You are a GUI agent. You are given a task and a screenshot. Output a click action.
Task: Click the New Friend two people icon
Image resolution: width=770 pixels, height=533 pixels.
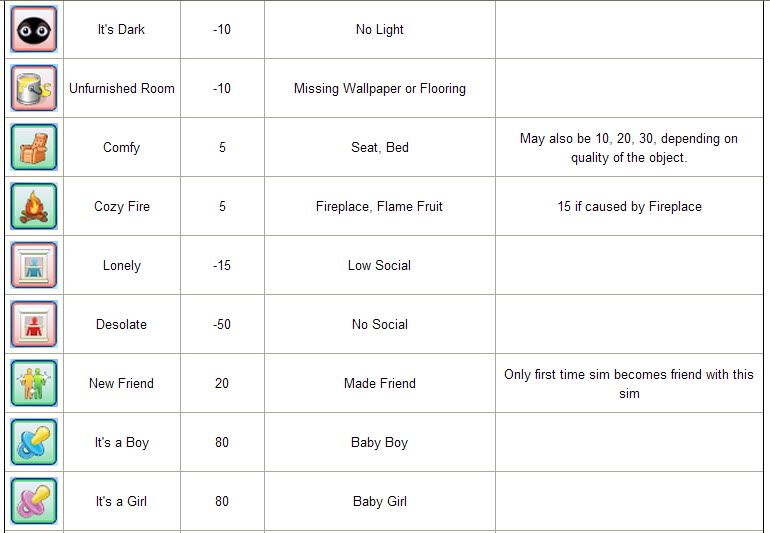pyautogui.click(x=34, y=383)
